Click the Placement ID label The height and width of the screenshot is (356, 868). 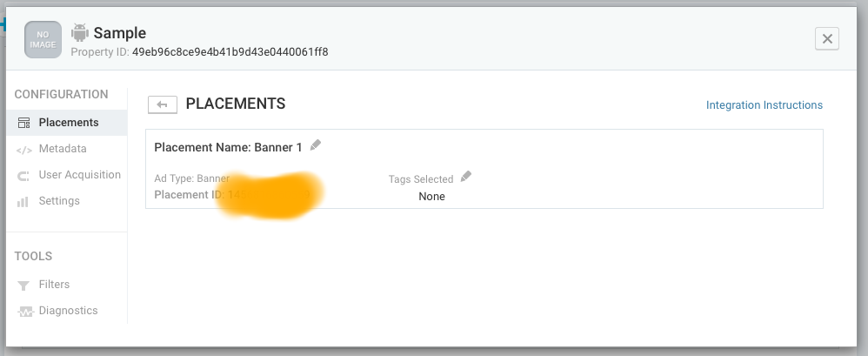(188, 195)
